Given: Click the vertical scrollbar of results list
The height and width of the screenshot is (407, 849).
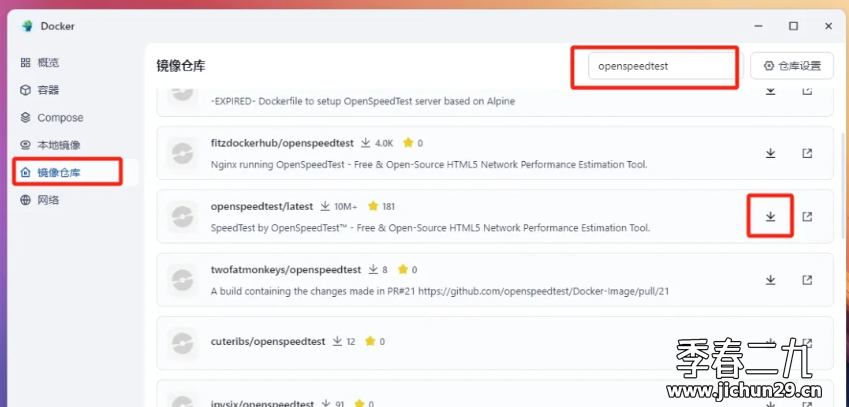Looking at the screenshot, I should coord(843,184).
